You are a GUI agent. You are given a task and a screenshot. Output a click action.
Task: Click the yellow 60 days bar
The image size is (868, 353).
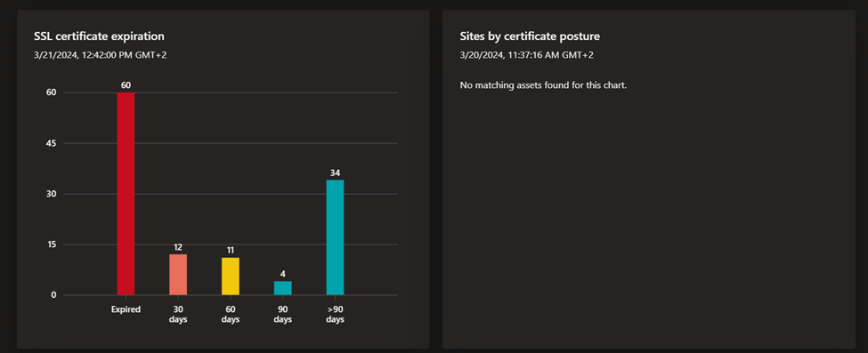[231, 277]
